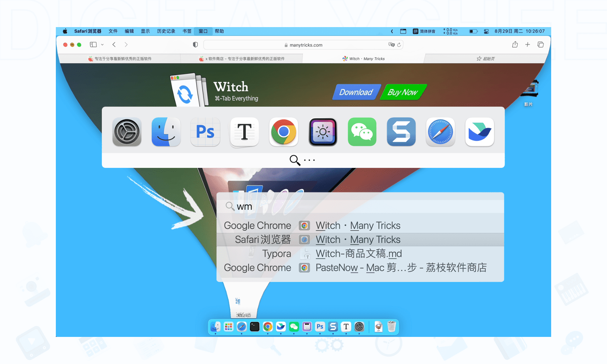Open Launchpad from the Dock
Image resolution: width=607 pixels, height=364 pixels.
coord(229,327)
